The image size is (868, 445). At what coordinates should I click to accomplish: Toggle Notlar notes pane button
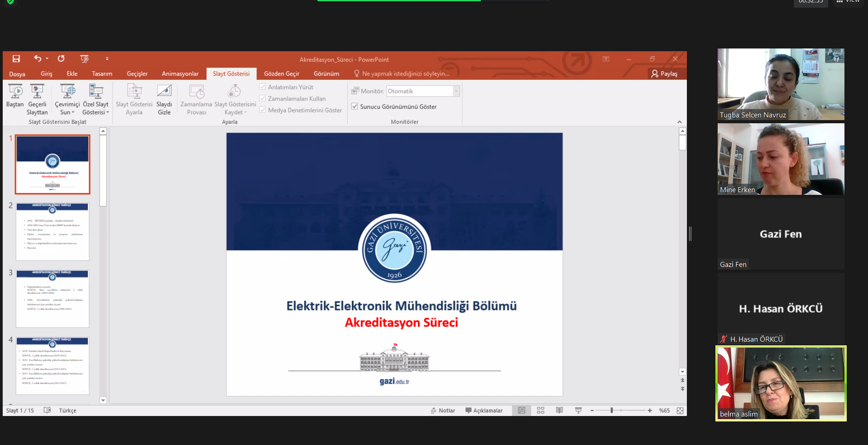tap(443, 411)
